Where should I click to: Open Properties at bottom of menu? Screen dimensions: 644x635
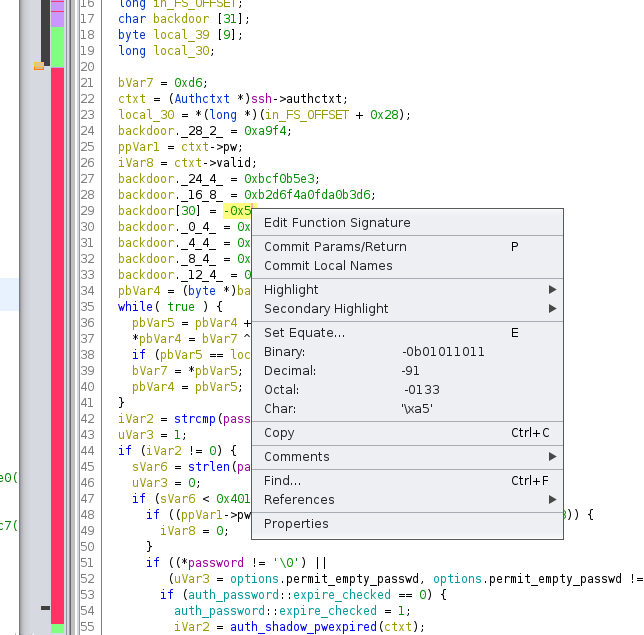[296, 524]
